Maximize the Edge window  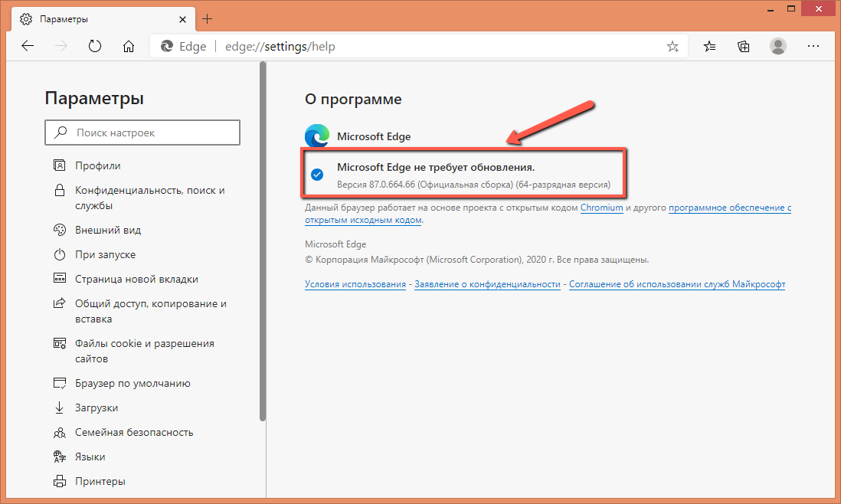click(x=791, y=8)
